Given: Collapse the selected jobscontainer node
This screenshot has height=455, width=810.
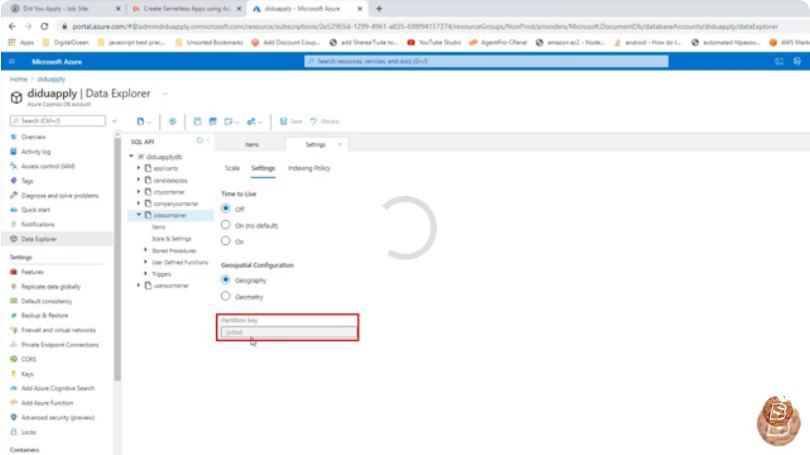Looking at the screenshot, I should 138,215.
